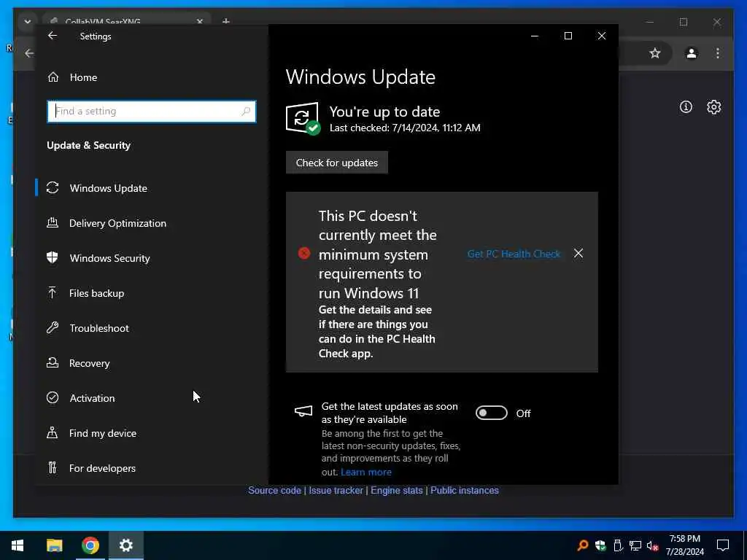Click the Delivery Optimization icon
Image resolution: width=747 pixels, height=560 pixels.
coord(53,222)
